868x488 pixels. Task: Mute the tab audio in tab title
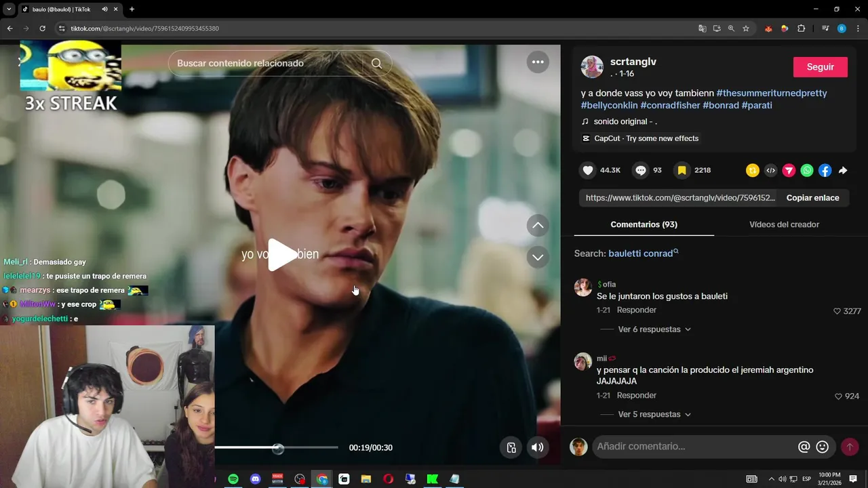tap(104, 9)
